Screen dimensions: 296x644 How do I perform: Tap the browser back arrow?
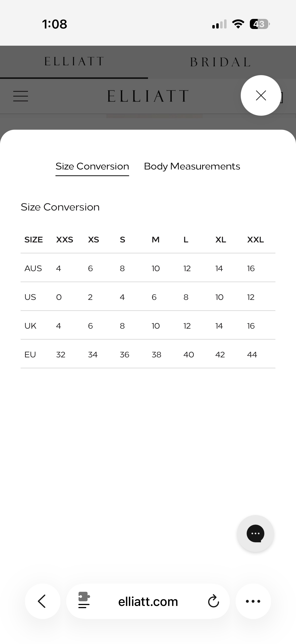(x=42, y=601)
